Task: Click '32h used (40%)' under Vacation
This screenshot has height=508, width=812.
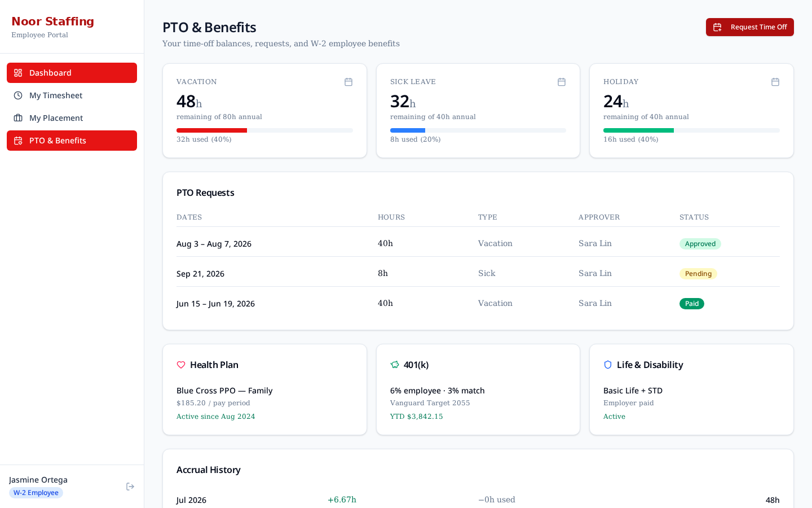Action: coord(204,139)
